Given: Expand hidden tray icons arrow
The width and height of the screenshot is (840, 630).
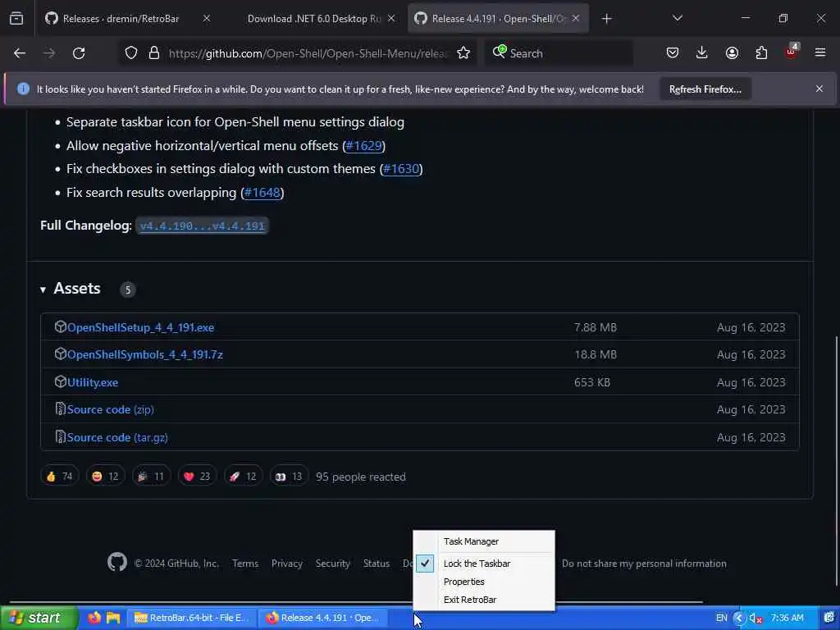Looking at the screenshot, I should [x=739, y=619].
